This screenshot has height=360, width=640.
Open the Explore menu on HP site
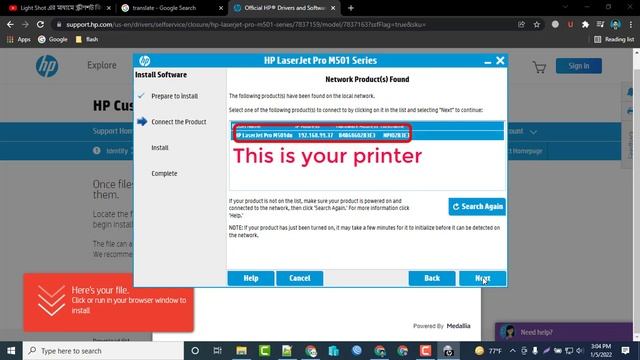coord(102,65)
